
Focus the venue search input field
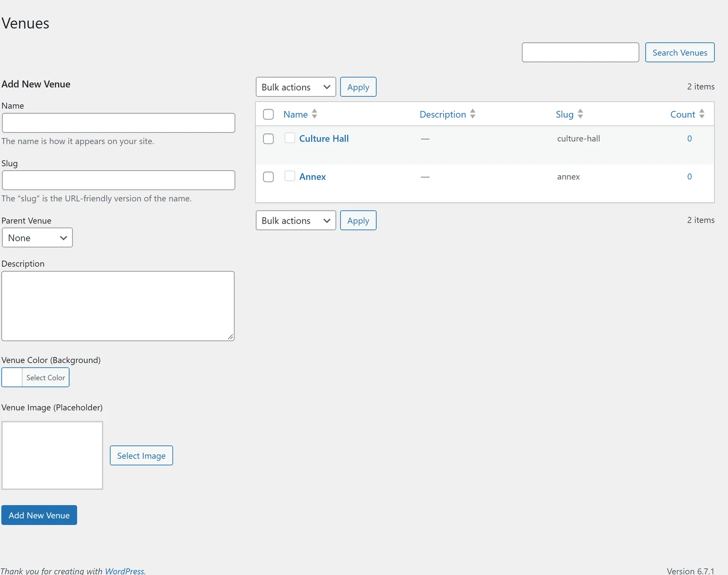(581, 52)
